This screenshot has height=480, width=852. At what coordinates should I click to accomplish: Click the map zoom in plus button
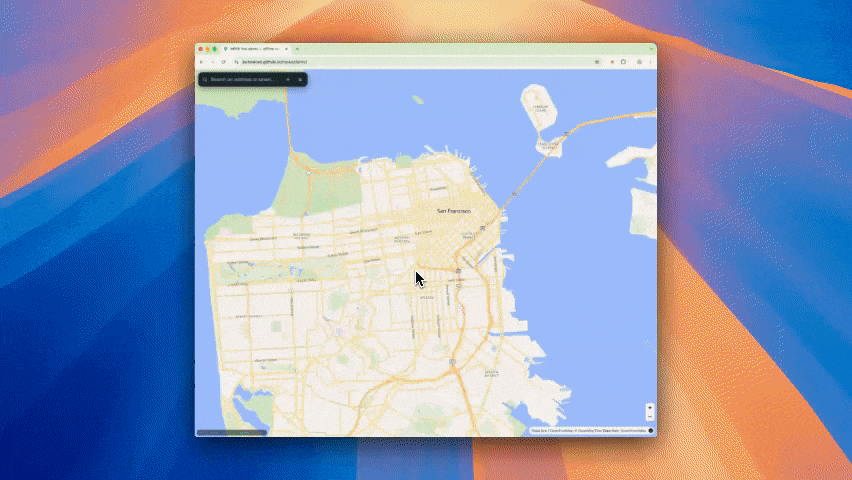(x=649, y=407)
